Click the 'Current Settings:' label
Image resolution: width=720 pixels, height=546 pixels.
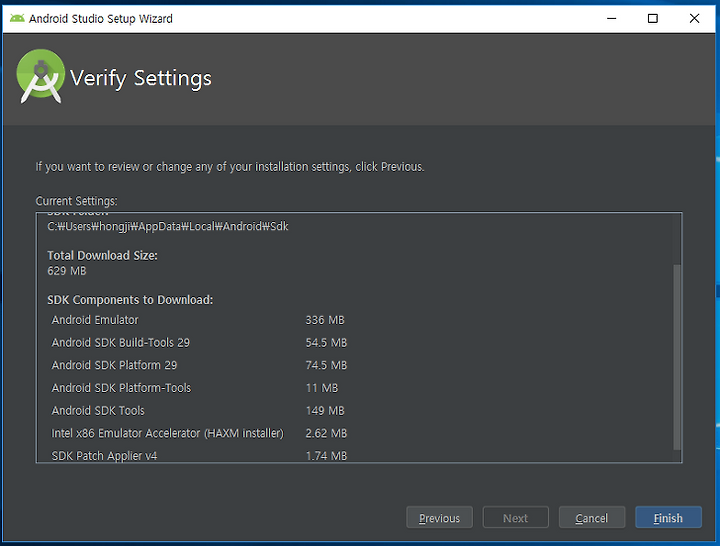(x=77, y=201)
